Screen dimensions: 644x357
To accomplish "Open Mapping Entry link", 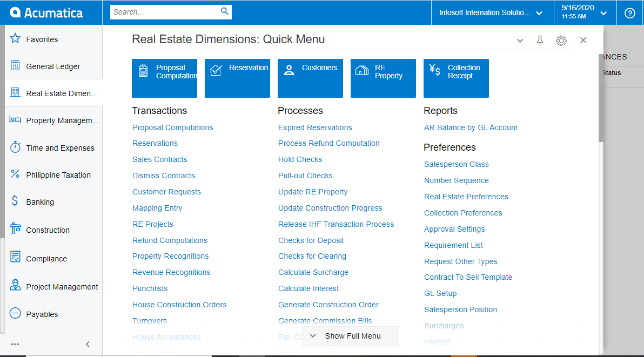I will coord(157,208).
